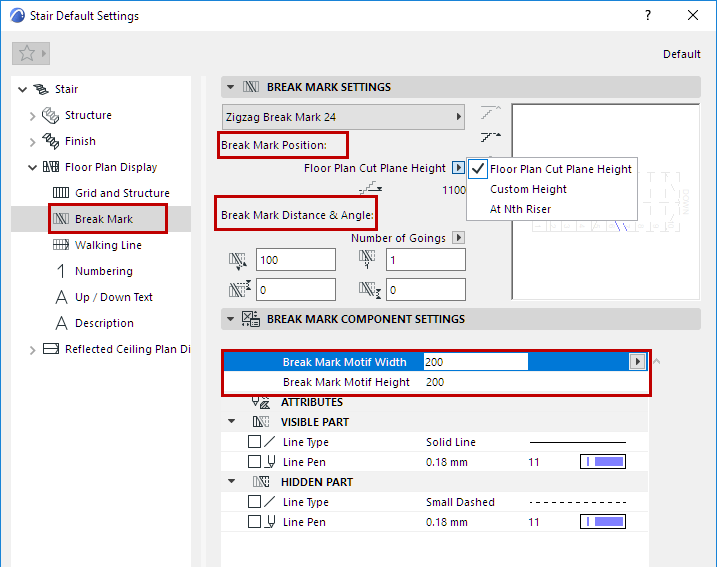Click the Walking Line grid icon

click(61, 245)
